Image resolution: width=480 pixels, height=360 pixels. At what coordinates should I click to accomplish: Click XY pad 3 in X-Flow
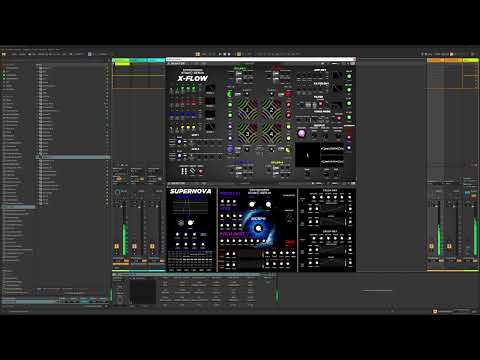(x=247, y=133)
